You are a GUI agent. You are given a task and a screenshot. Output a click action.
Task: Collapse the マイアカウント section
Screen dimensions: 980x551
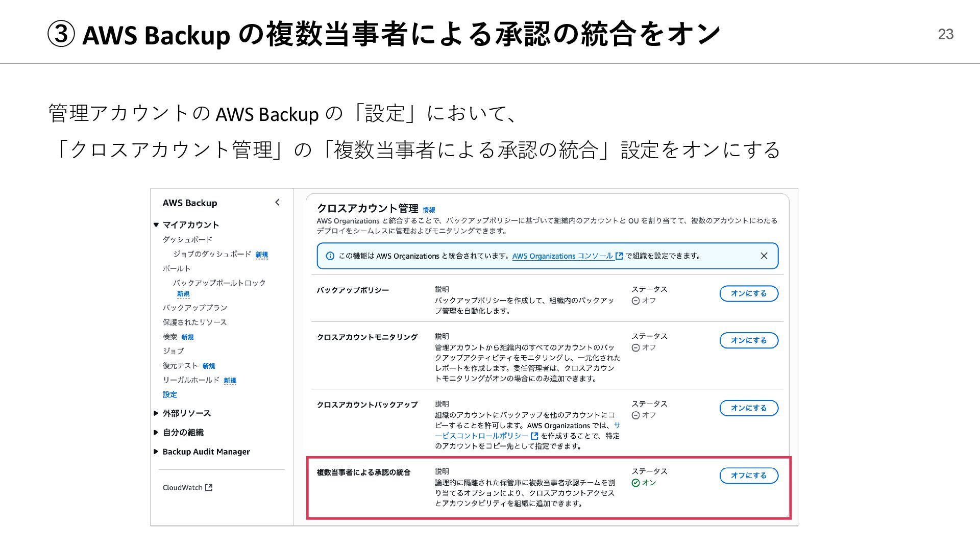click(156, 224)
